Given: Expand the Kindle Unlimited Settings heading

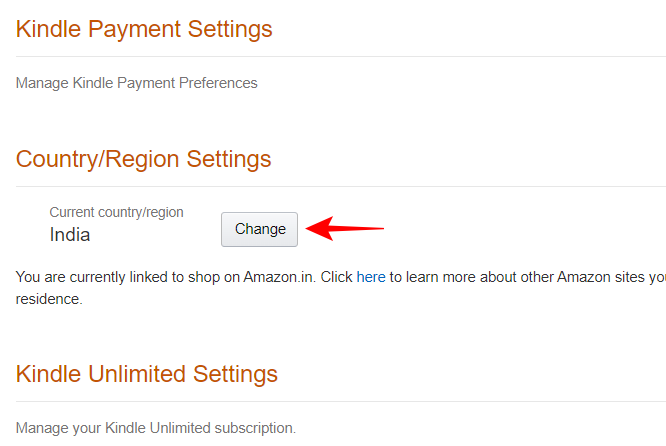Looking at the screenshot, I should tap(147, 374).
